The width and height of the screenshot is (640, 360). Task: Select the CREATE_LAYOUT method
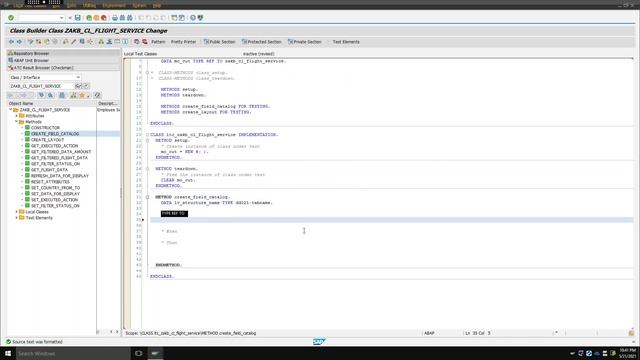[x=47, y=140]
